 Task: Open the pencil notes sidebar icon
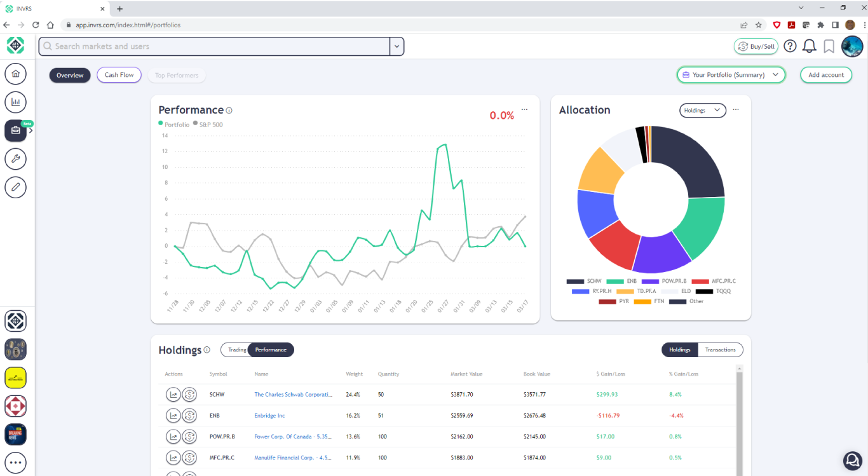pos(15,187)
